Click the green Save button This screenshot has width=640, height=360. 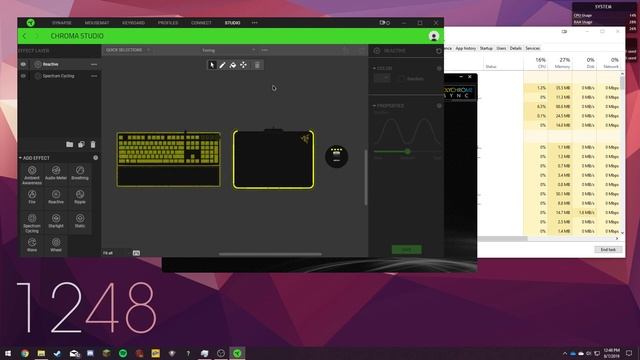point(407,249)
